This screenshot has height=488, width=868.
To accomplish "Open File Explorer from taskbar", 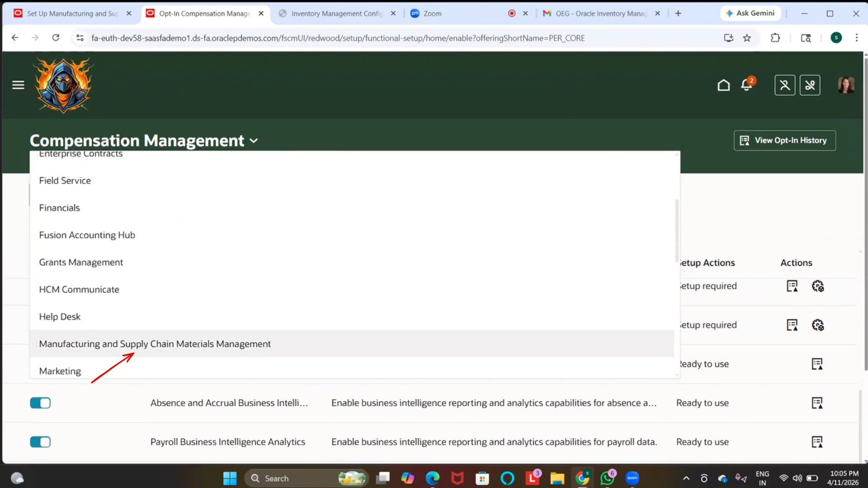I will point(557,478).
